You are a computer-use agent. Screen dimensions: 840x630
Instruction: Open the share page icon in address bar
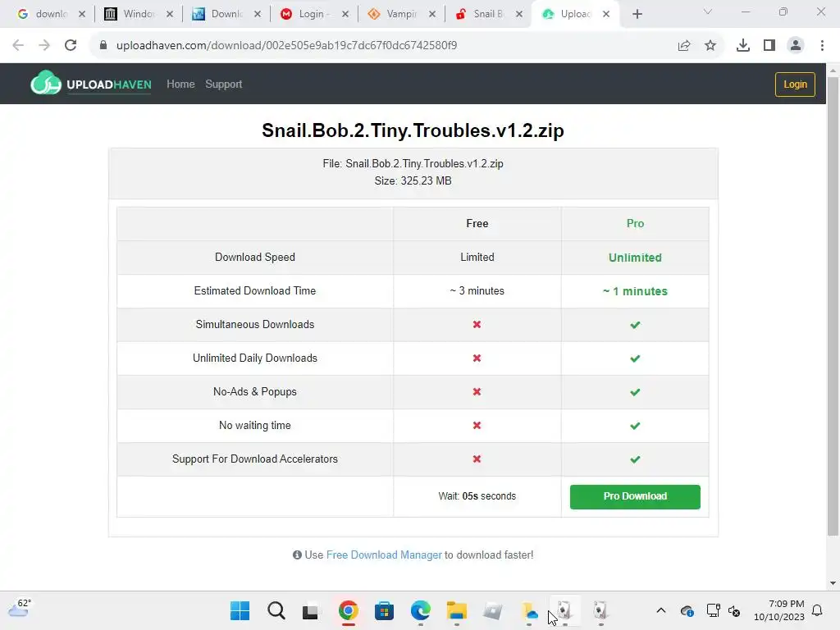(684, 46)
